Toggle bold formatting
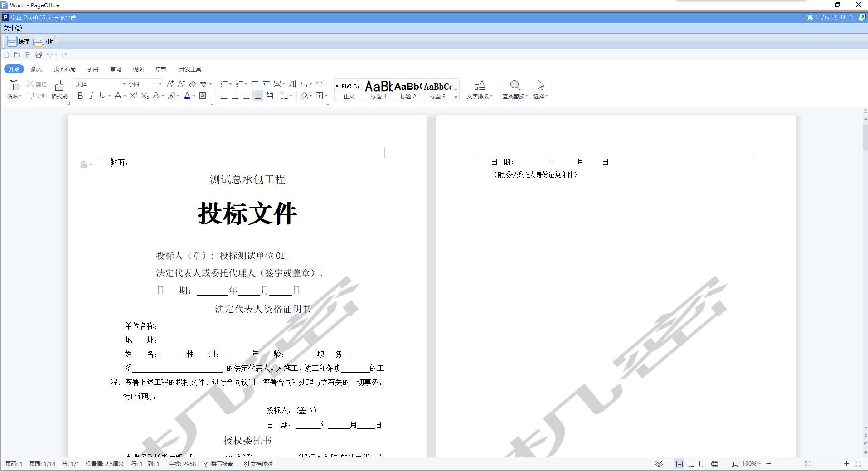The image size is (868, 471). click(80, 96)
